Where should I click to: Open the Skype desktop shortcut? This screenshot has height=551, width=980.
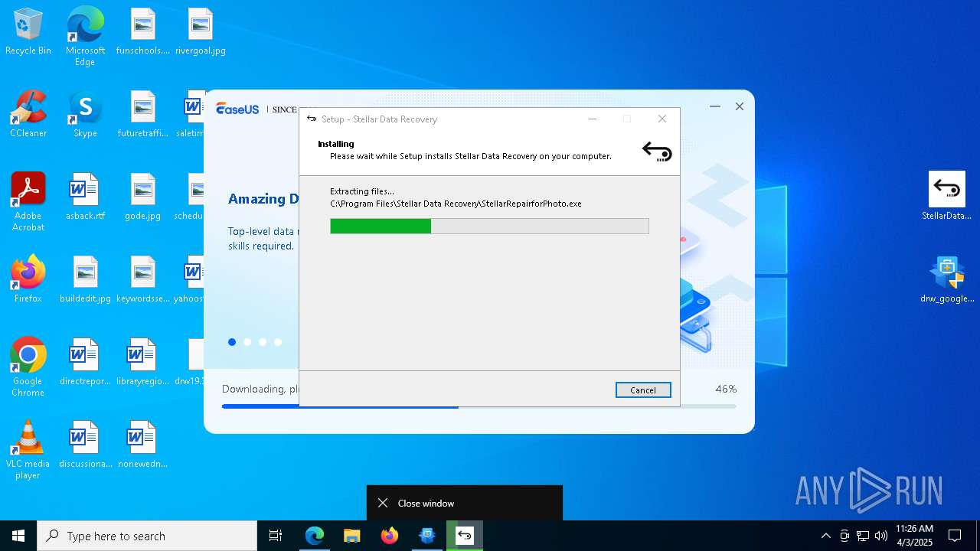(85, 115)
